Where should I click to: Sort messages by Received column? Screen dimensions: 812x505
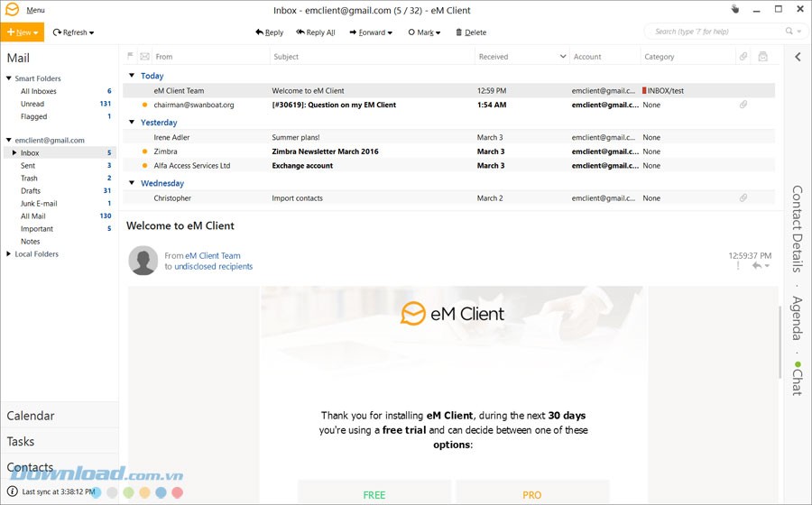493,57
